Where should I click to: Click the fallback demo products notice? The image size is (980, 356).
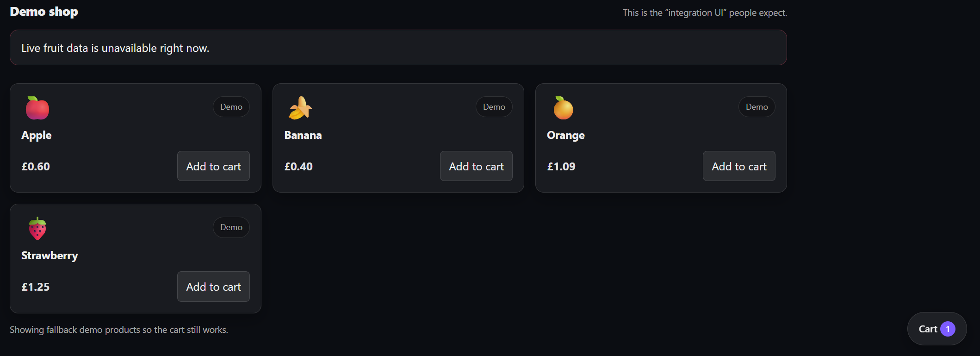pos(119,330)
